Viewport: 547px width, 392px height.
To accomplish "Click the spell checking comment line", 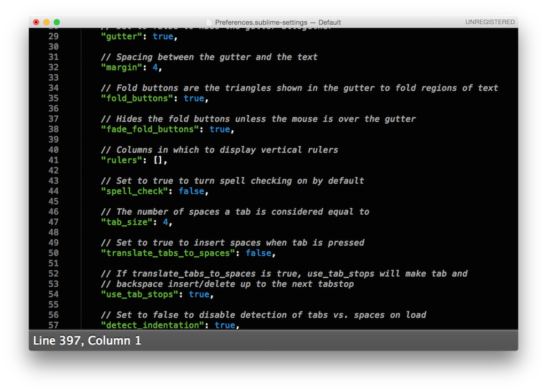I will (x=231, y=181).
